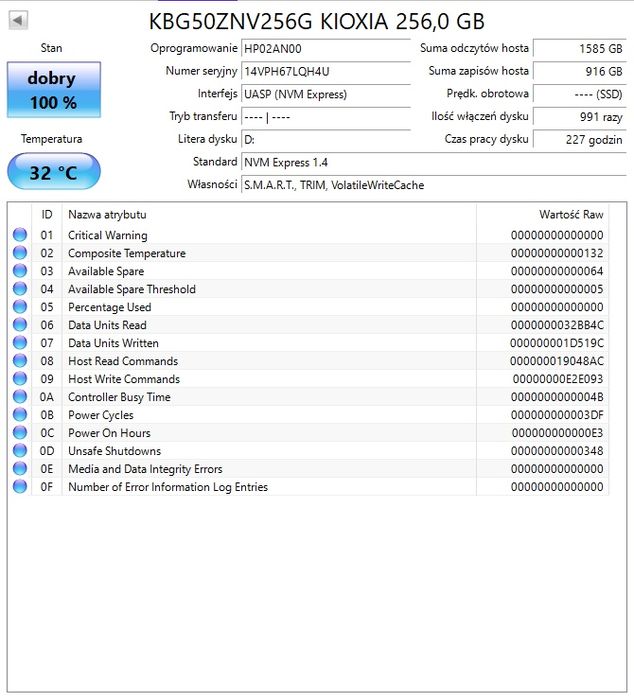Viewport: 634px width, 699px height.
Task: Select the Power On Hours attribute name
Action: point(109,433)
